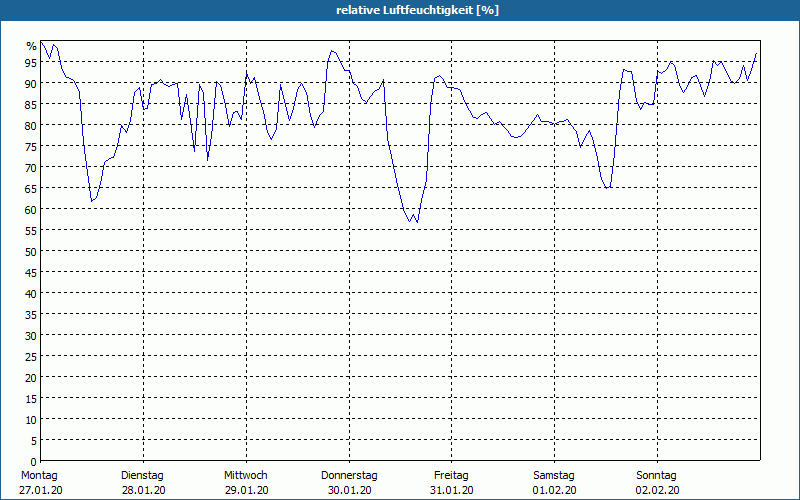Click the date '27.01.20'
The image size is (800, 500).
pos(41,490)
